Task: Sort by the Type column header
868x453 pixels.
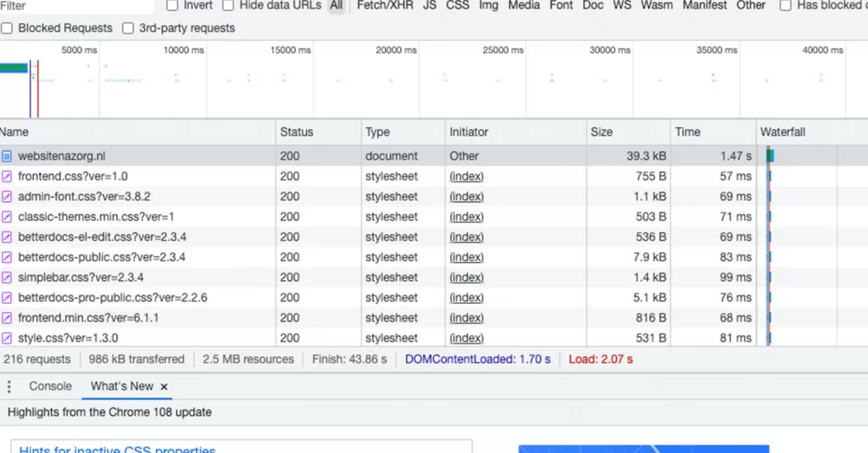Action: [x=403, y=132]
